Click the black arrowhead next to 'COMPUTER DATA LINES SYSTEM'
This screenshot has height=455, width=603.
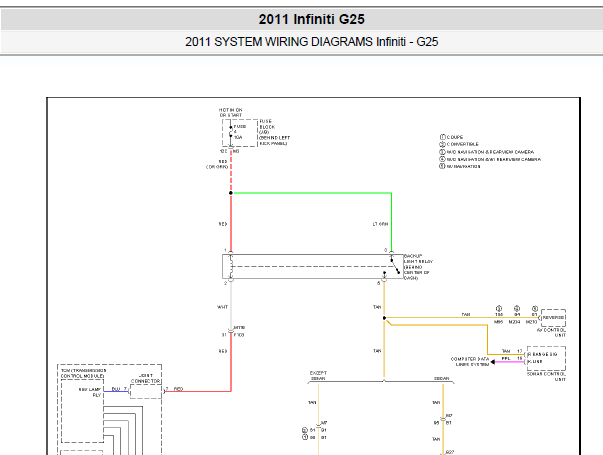coord(493,362)
